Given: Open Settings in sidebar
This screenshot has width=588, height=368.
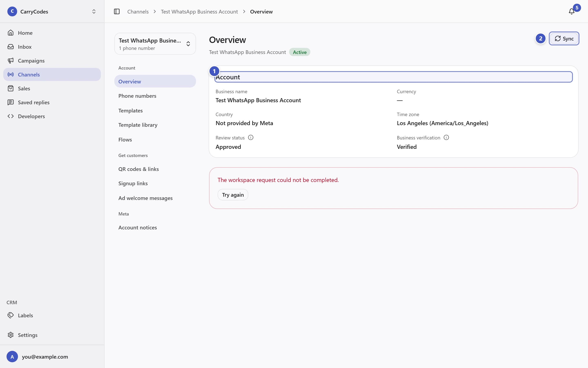Looking at the screenshot, I should tap(52, 335).
